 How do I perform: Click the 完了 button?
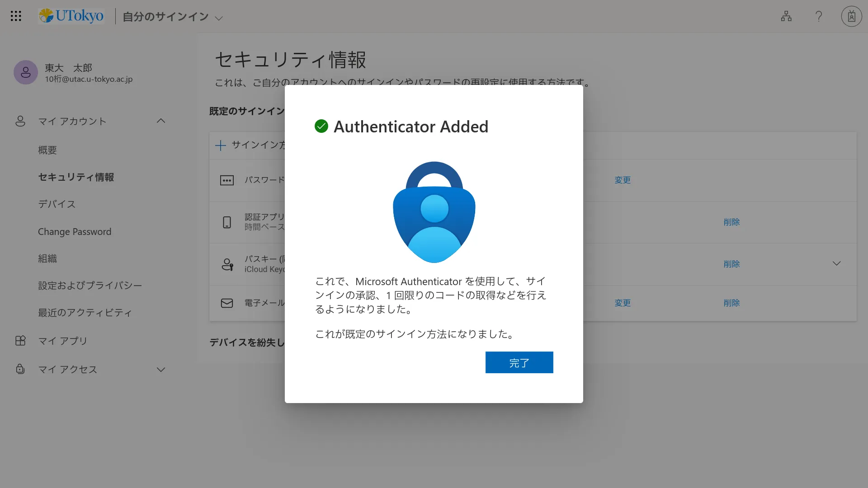click(x=519, y=362)
